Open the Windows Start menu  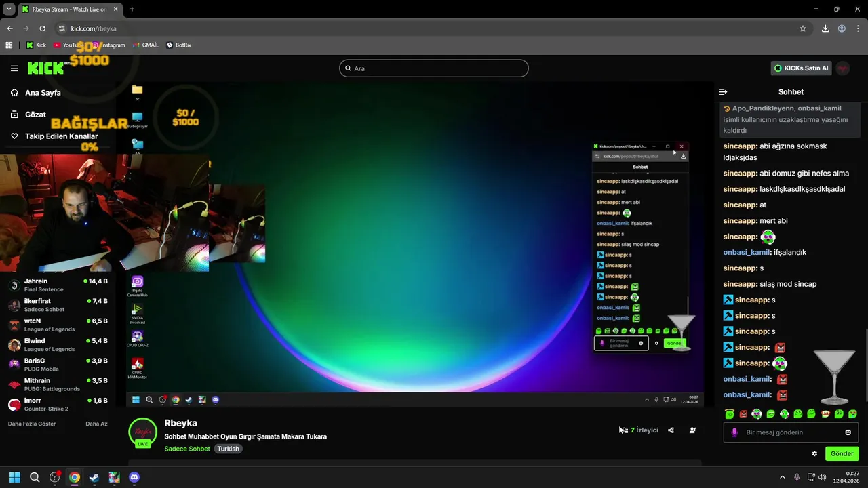coord(14,477)
